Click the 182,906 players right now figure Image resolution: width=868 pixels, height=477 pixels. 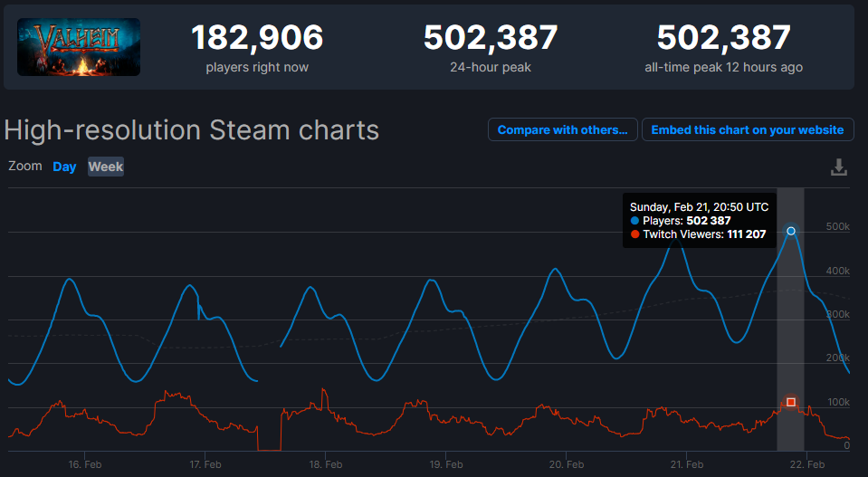[x=257, y=38]
